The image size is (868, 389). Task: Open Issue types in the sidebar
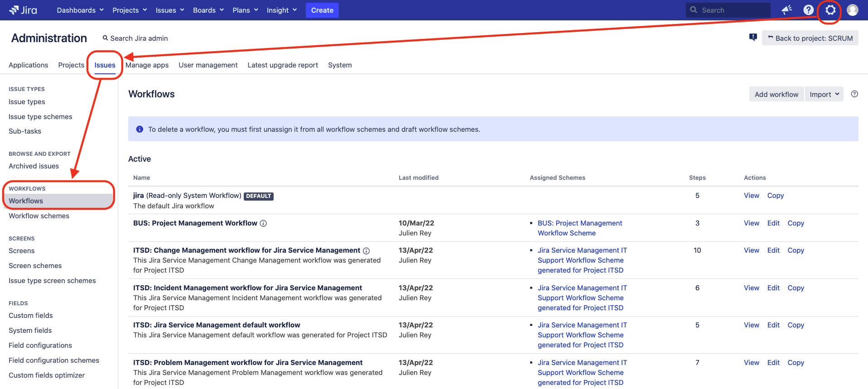point(27,102)
